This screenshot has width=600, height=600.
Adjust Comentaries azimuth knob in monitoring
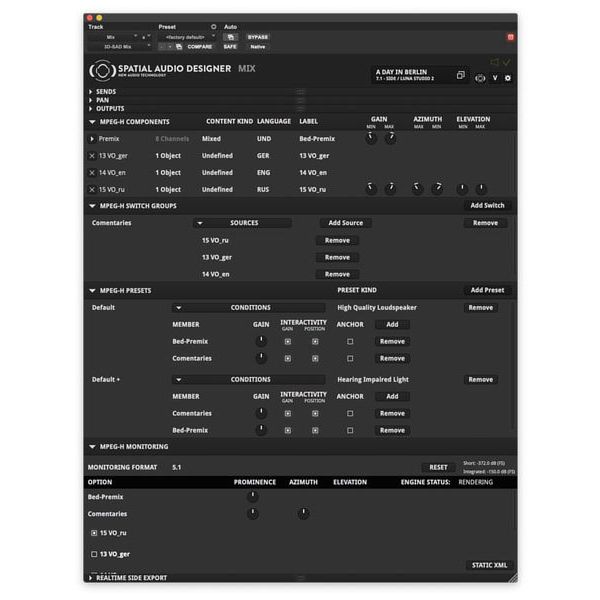click(x=303, y=514)
